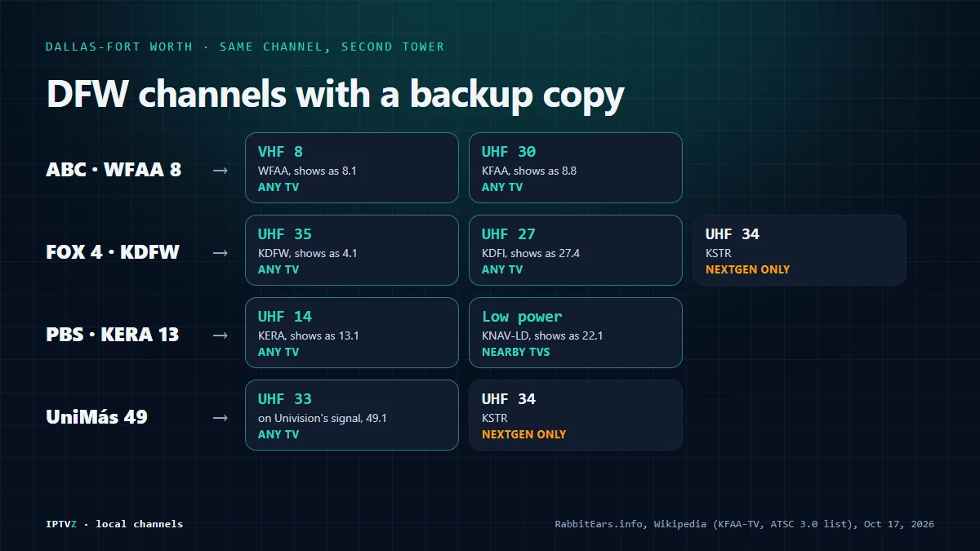Screen dimensions: 980x551
Task: Click "ANY TV" in the UHF 30 card
Action: tap(502, 187)
